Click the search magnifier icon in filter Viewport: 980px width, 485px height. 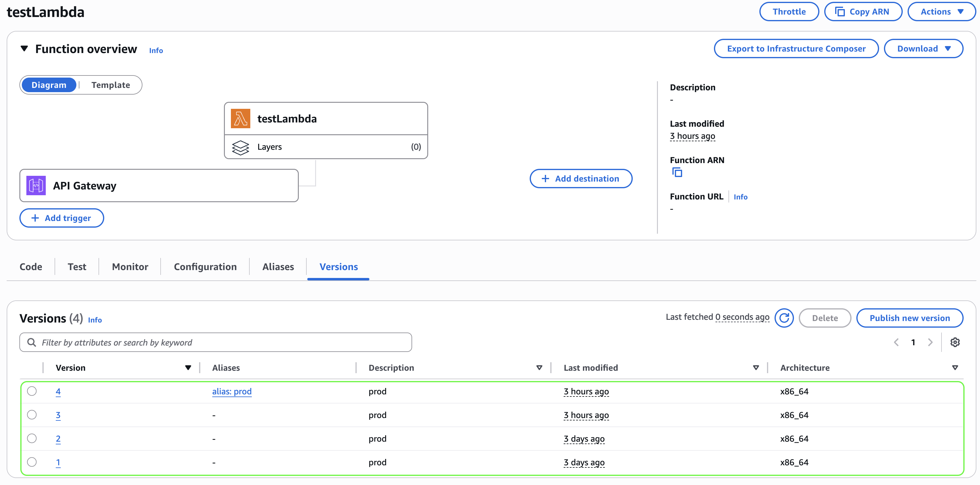point(32,342)
